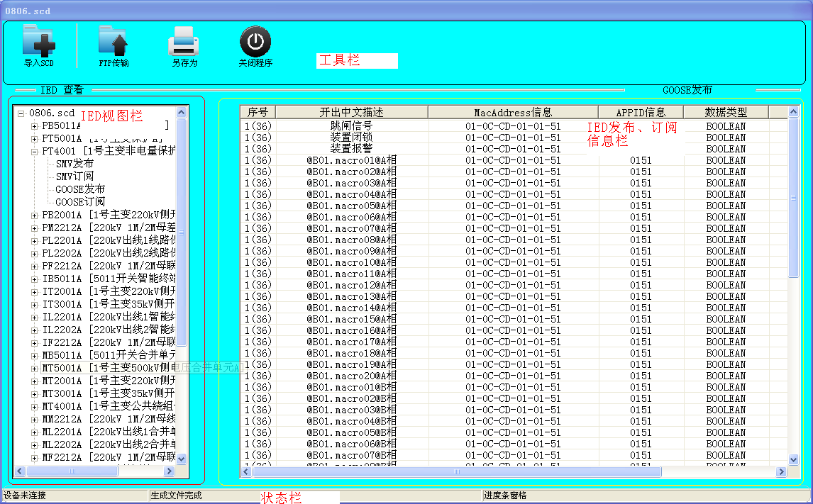
Task: Select the MB5011A tree item
Action: tap(109, 355)
